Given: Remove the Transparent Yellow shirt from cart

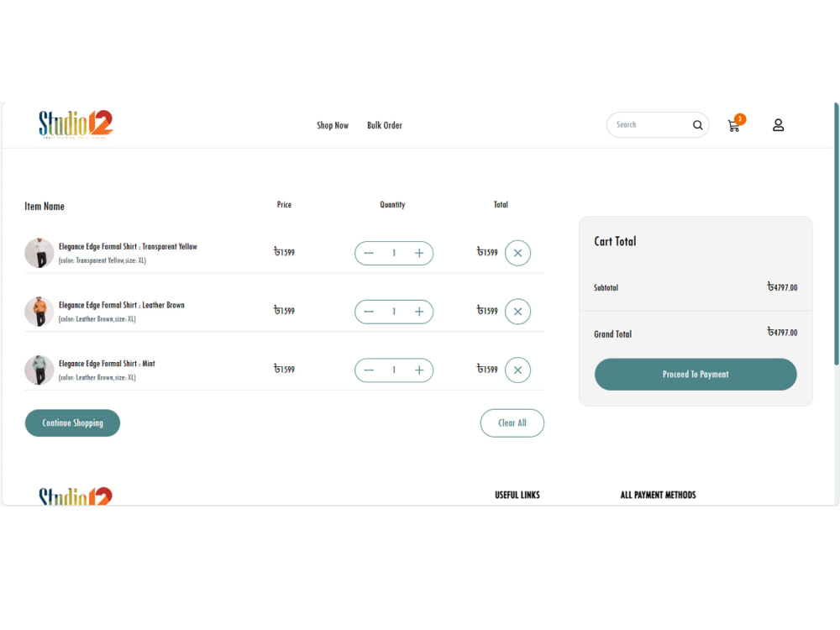Looking at the screenshot, I should coord(517,253).
